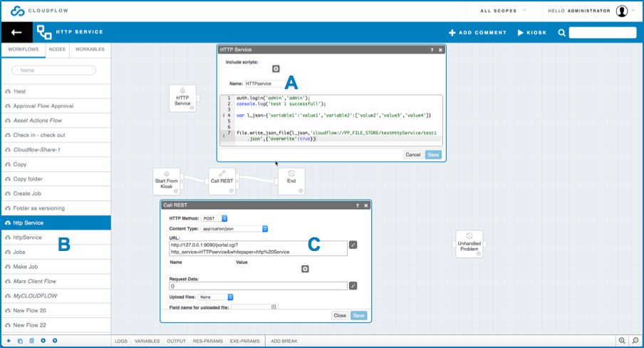644x348 pixels.
Task: Open the HTTP Method dropdown showing POST
Action: click(214, 218)
